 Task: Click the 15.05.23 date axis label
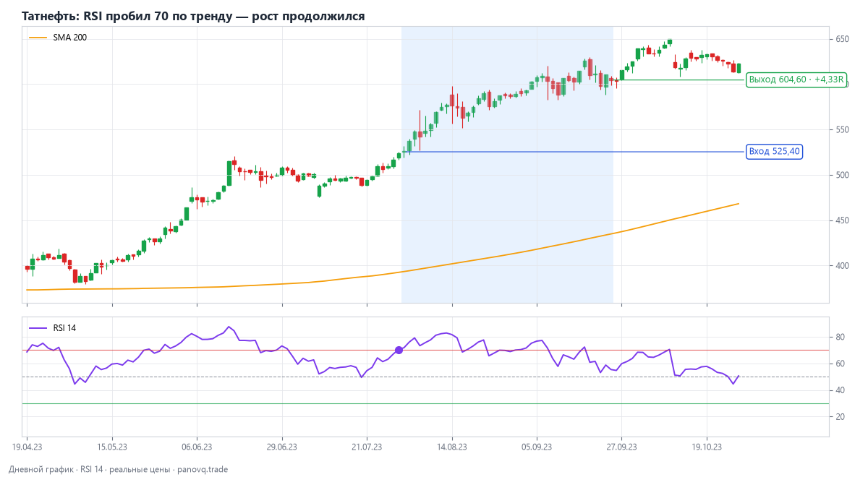coord(112,447)
